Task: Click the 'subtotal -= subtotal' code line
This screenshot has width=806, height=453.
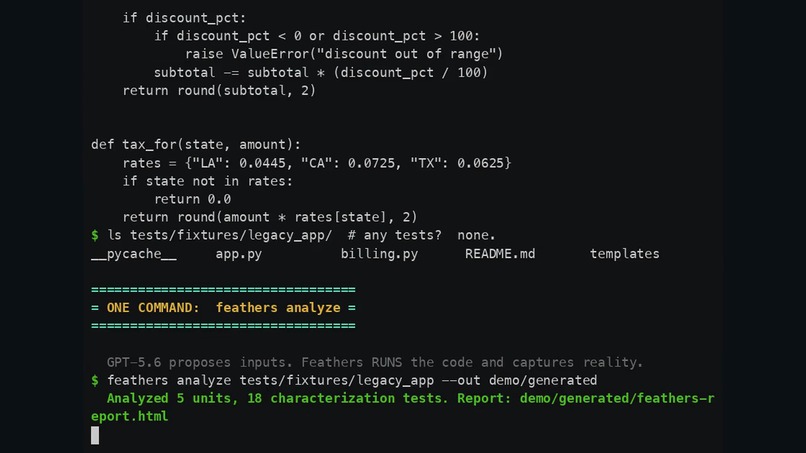Action: pyautogui.click(x=321, y=73)
